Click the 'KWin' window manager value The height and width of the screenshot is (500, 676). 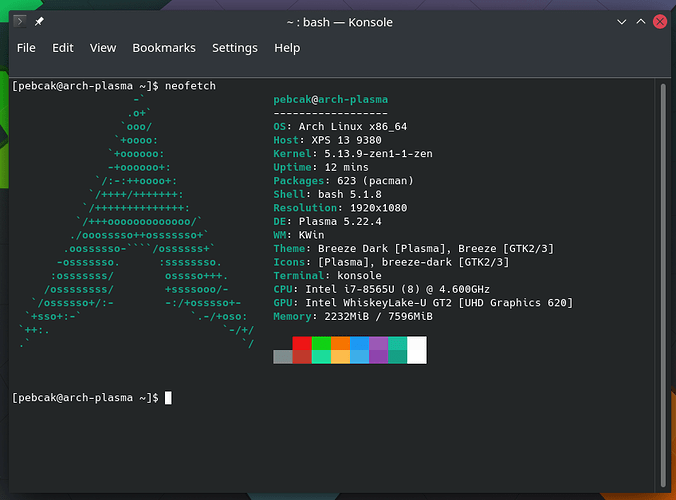[311, 235]
